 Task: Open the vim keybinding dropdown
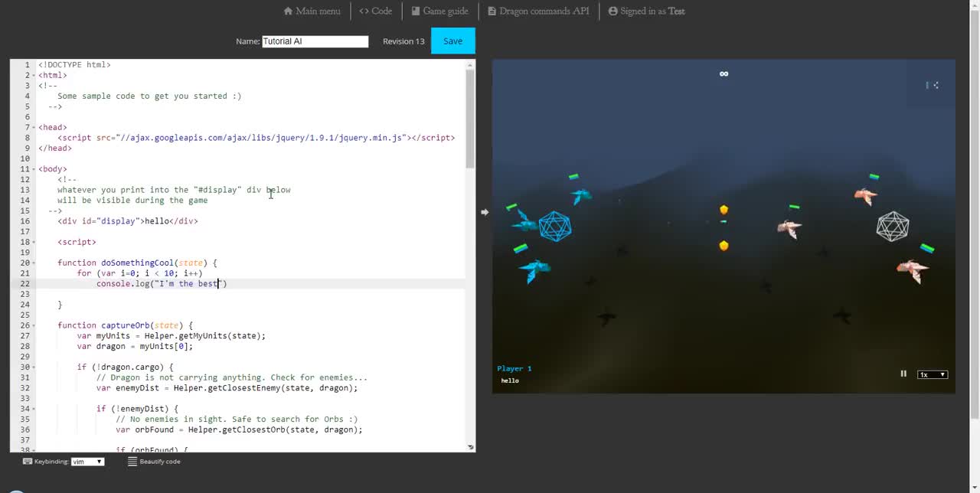[87, 461]
